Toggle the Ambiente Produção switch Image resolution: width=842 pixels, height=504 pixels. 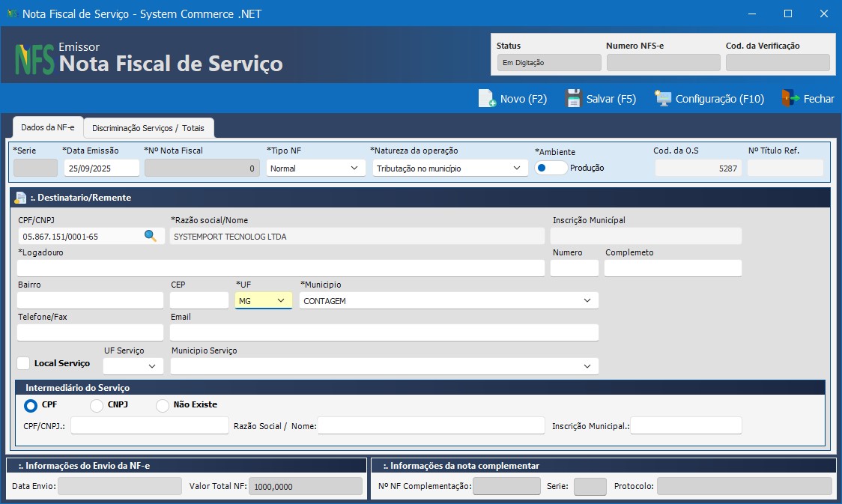550,168
